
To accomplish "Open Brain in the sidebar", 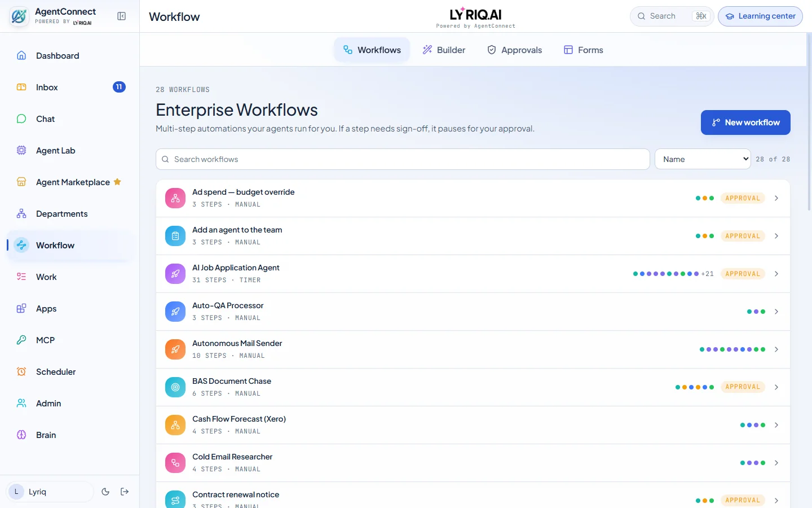I will 70,435.
